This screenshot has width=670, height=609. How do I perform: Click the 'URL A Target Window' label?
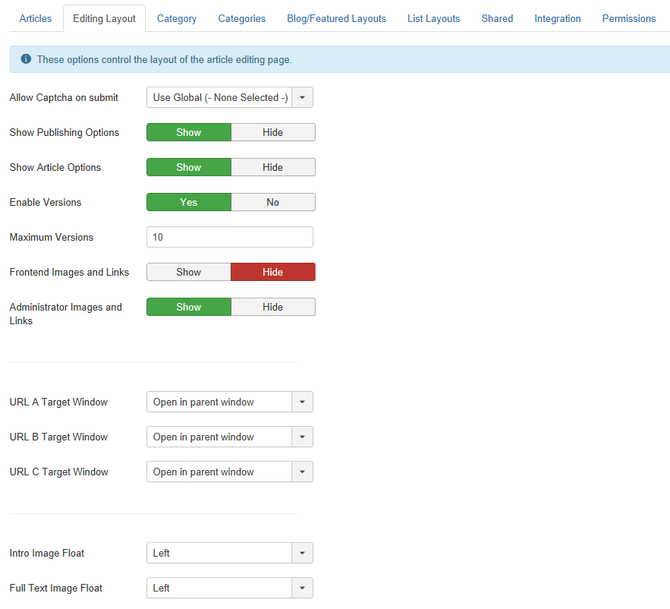(59, 402)
